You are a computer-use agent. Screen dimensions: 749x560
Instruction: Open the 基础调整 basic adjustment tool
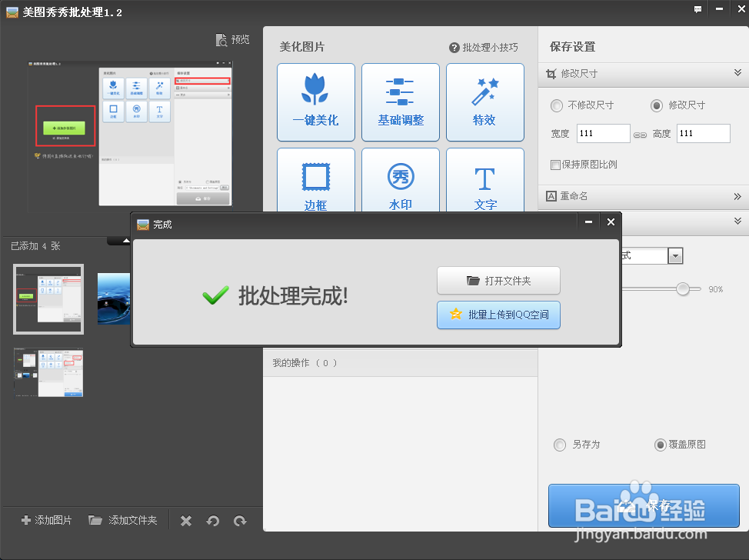tap(400, 102)
